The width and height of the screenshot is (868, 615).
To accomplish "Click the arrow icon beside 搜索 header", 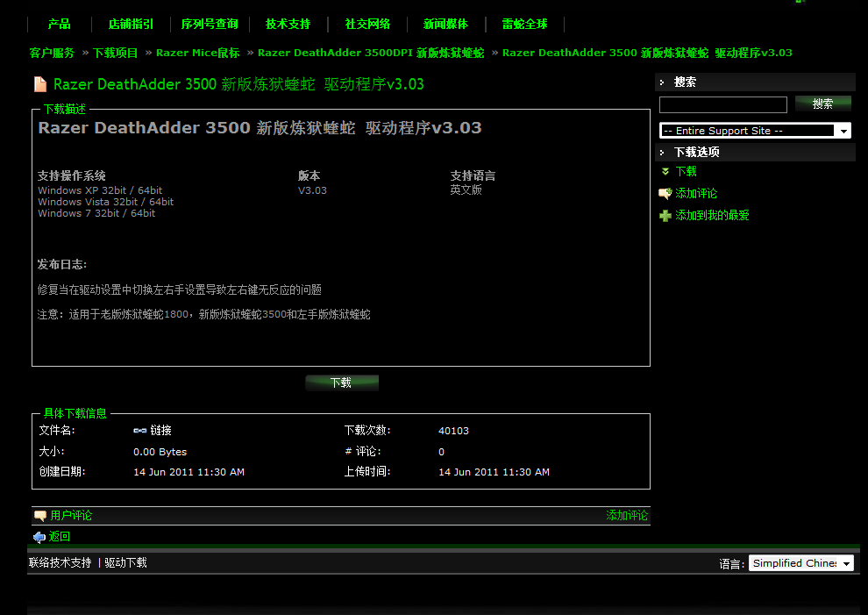I will [x=662, y=82].
